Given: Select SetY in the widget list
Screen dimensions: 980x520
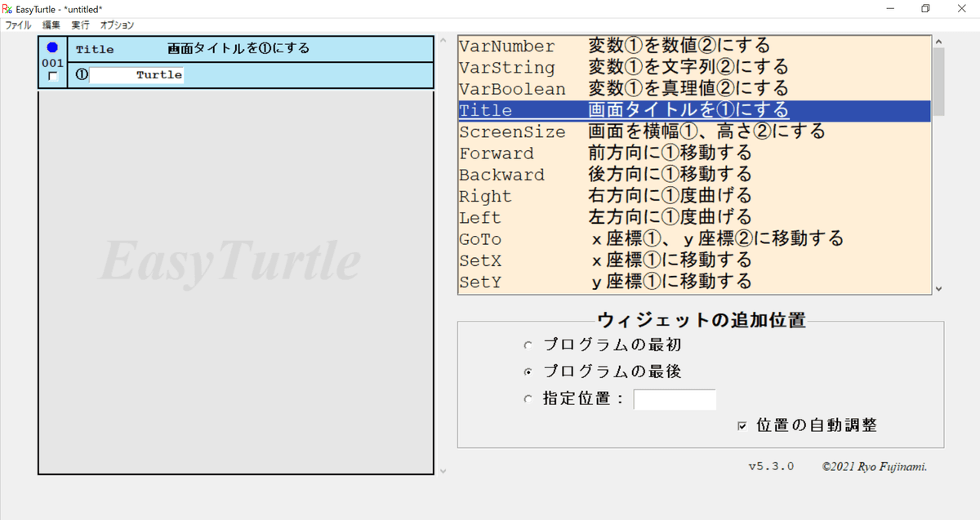Looking at the screenshot, I should (x=694, y=282).
